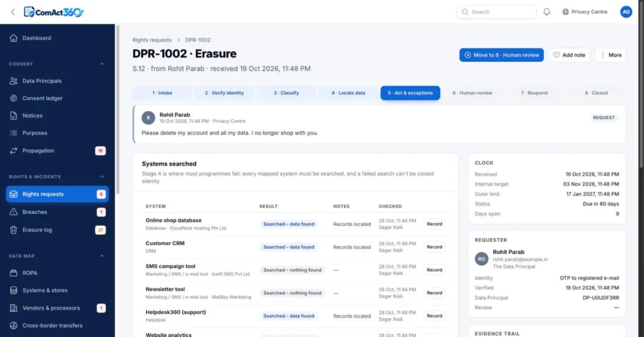Click Data Principal ID DP-U0UDF3RR

pyautogui.click(x=601, y=297)
